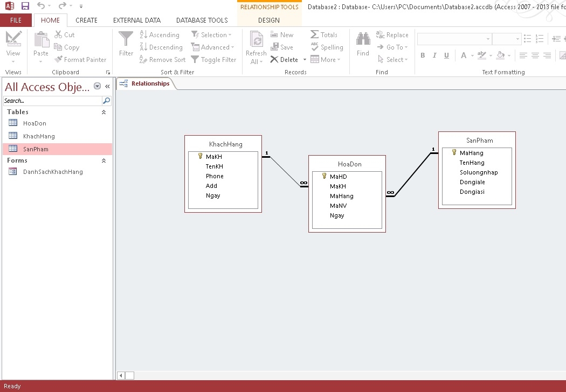The image size is (566, 392).
Task: Toggle underline text formatting
Action: point(446,55)
